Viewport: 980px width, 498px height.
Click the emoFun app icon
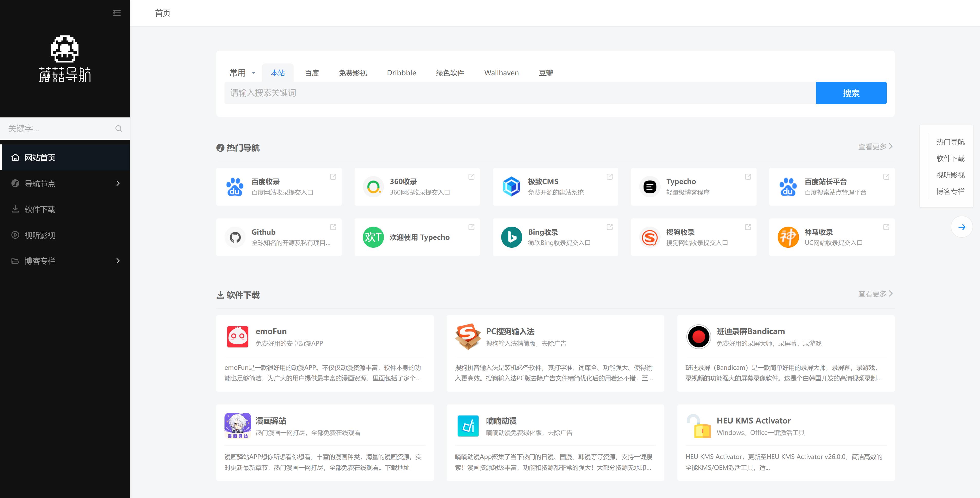click(x=237, y=336)
